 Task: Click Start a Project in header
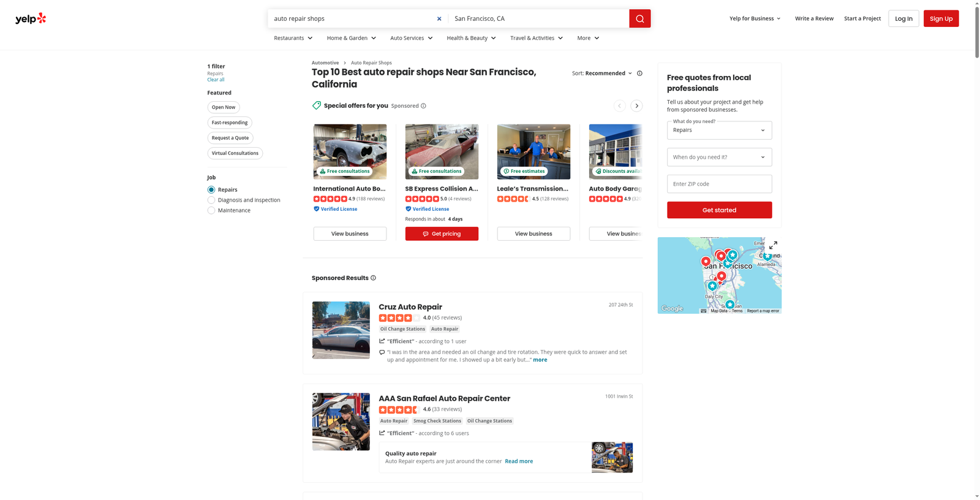(862, 18)
